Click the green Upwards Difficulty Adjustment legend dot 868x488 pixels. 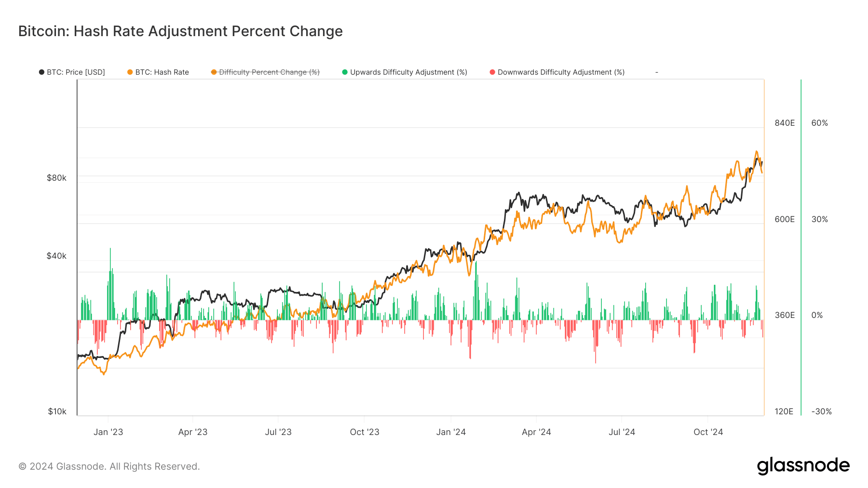pyautogui.click(x=345, y=72)
